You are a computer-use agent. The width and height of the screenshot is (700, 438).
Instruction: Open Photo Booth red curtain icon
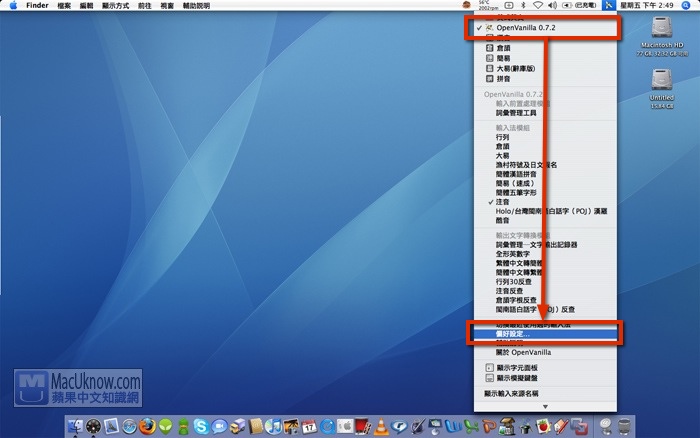click(363, 427)
